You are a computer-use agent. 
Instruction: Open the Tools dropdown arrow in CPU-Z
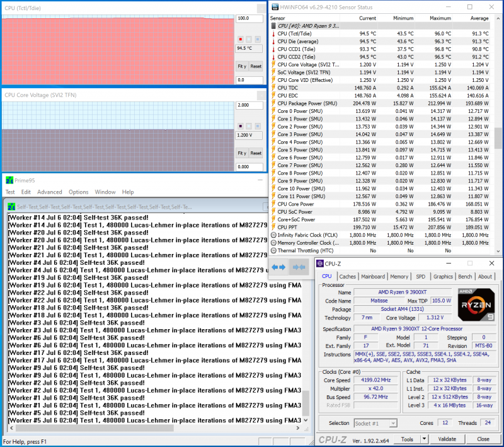pyautogui.click(x=424, y=439)
